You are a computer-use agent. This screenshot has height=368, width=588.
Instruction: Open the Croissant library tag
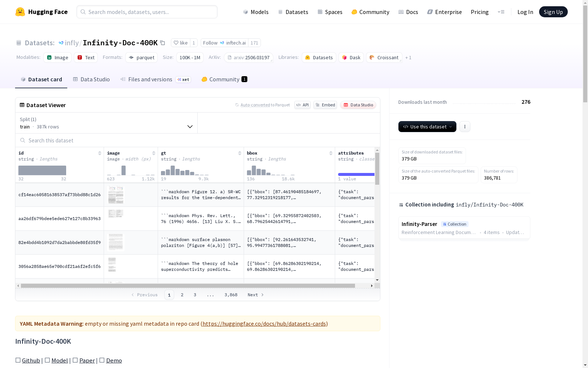[x=384, y=57]
